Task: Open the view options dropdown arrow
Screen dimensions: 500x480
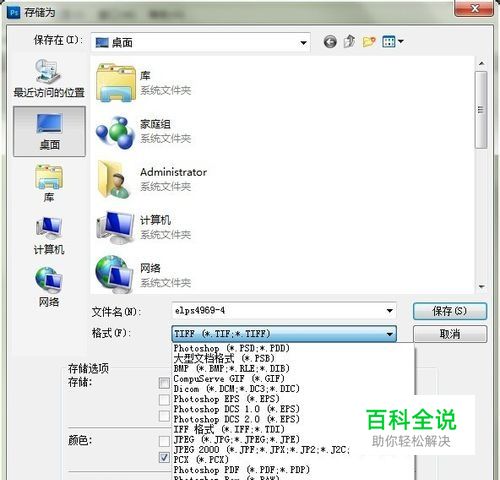Action: tap(401, 42)
